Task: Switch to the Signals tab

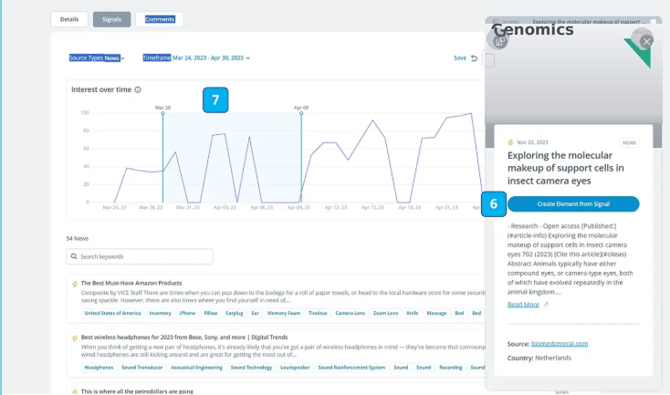Action: [112, 19]
